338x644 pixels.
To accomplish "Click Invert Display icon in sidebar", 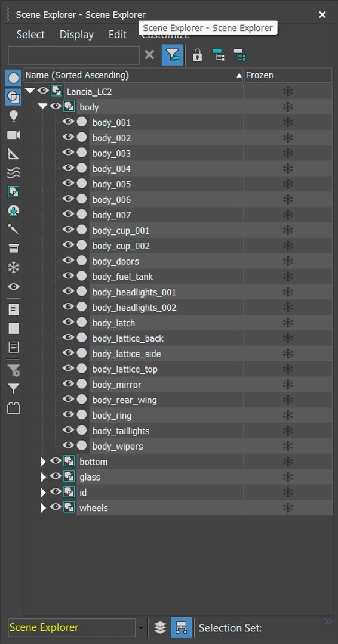I will [x=13, y=347].
